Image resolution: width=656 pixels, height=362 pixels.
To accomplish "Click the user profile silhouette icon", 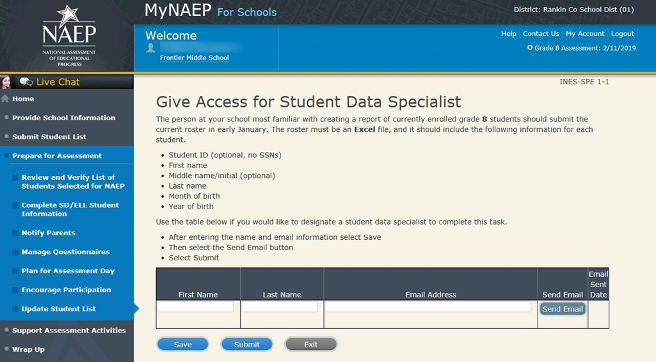I will tap(151, 48).
